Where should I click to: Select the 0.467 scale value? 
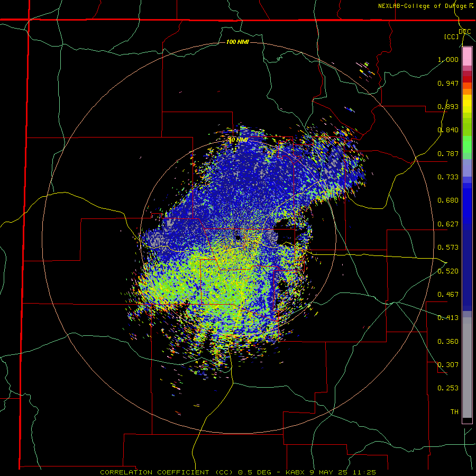(x=448, y=295)
